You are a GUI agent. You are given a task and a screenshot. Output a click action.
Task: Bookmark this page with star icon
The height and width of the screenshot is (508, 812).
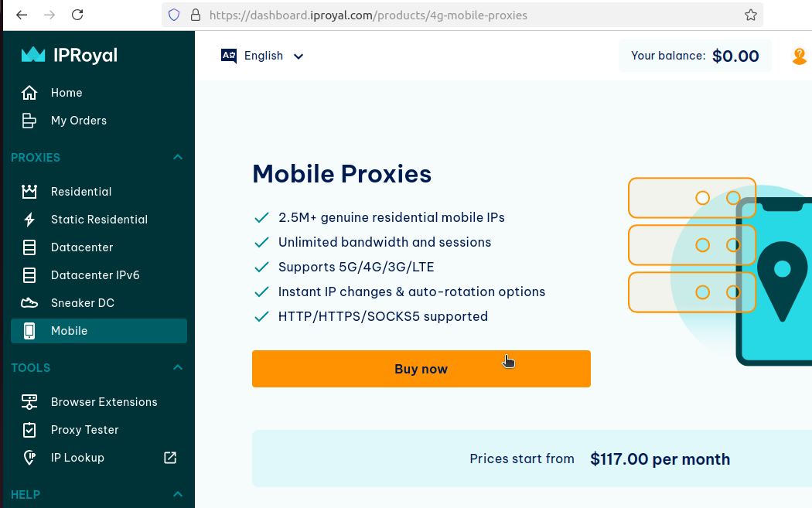(x=750, y=15)
